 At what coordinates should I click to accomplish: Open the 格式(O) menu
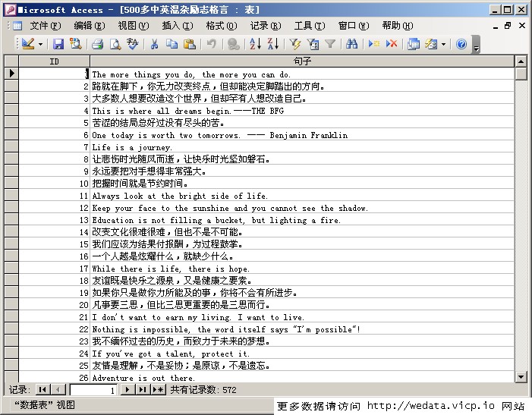coord(222,26)
